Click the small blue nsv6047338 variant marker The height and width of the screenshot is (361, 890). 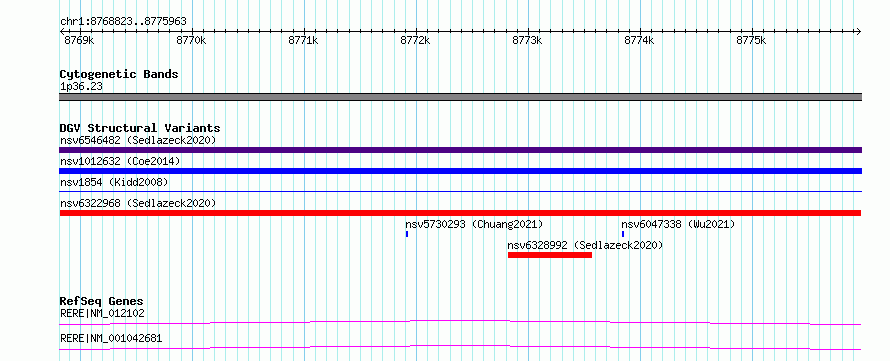coord(623,234)
